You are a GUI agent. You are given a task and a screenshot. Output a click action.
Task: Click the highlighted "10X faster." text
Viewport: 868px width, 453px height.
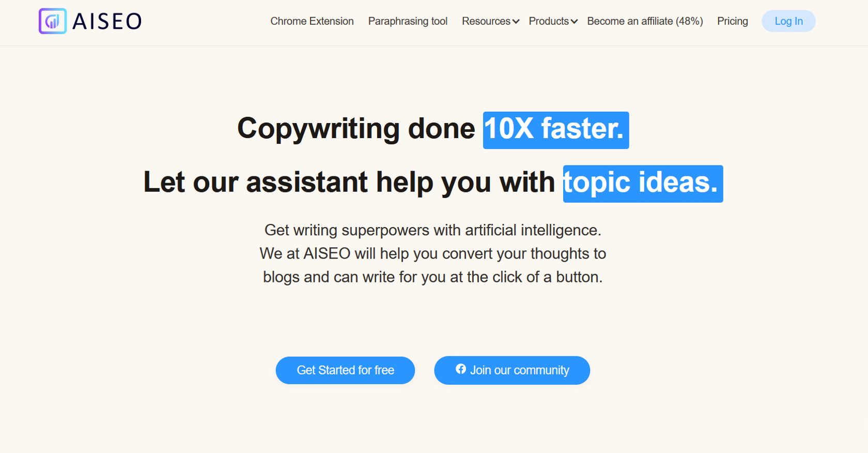coord(555,129)
